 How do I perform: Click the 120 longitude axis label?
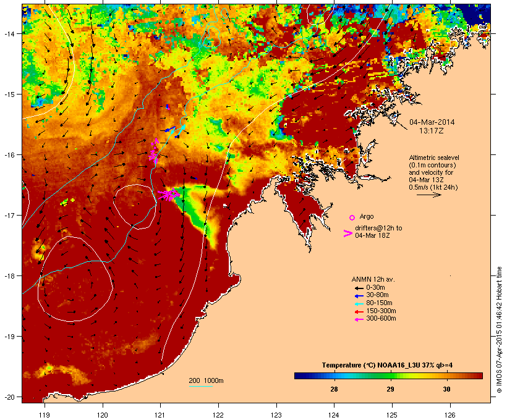click(103, 415)
